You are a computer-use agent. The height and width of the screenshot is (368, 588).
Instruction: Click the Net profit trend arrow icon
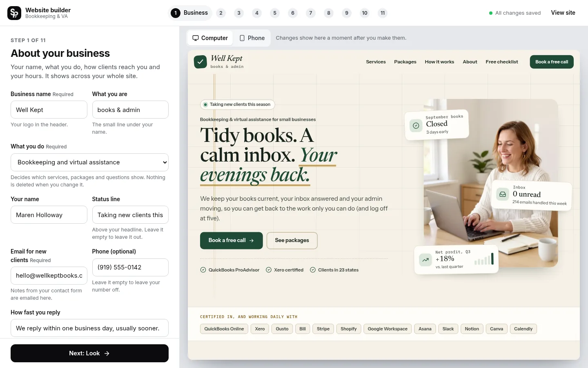click(x=425, y=260)
